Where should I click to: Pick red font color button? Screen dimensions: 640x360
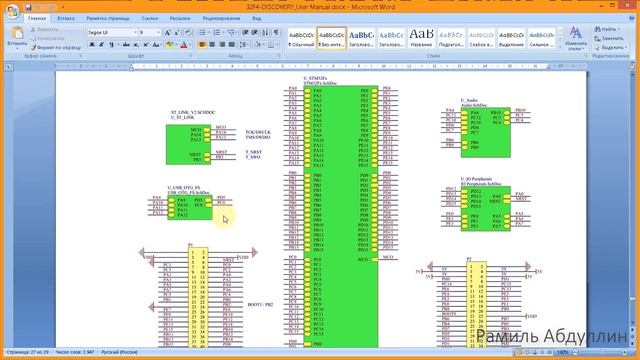[x=184, y=44]
